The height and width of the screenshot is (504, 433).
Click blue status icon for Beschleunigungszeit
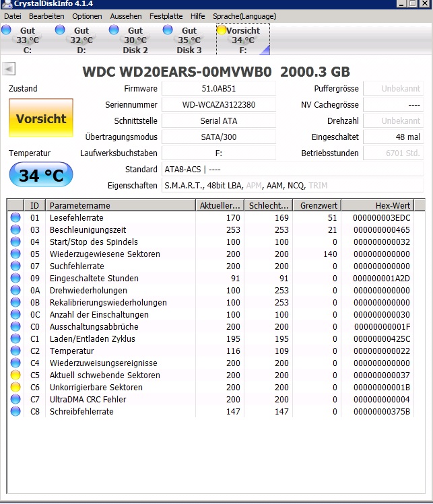pos(15,229)
